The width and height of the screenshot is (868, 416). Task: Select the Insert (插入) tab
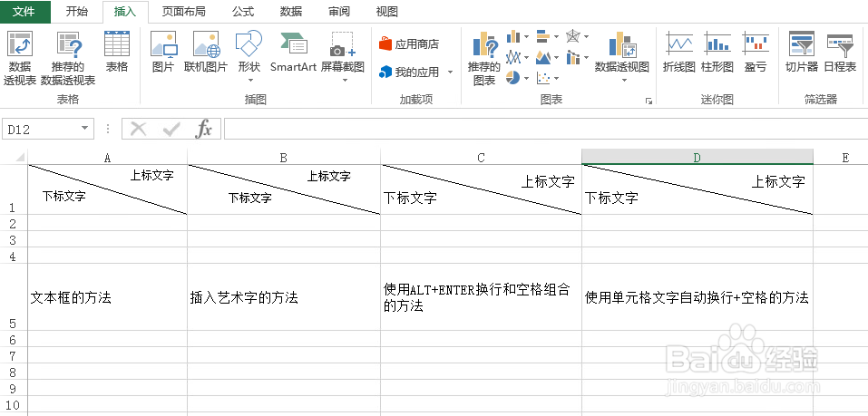point(125,12)
